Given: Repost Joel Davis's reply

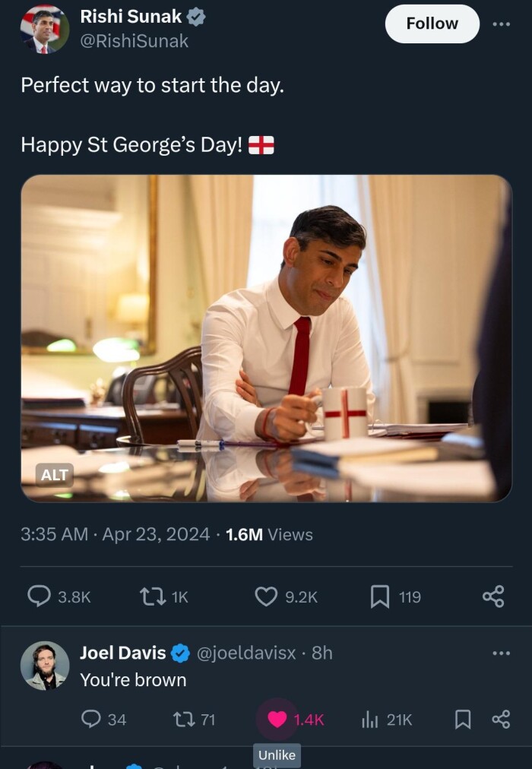Looking at the screenshot, I should tap(185, 719).
